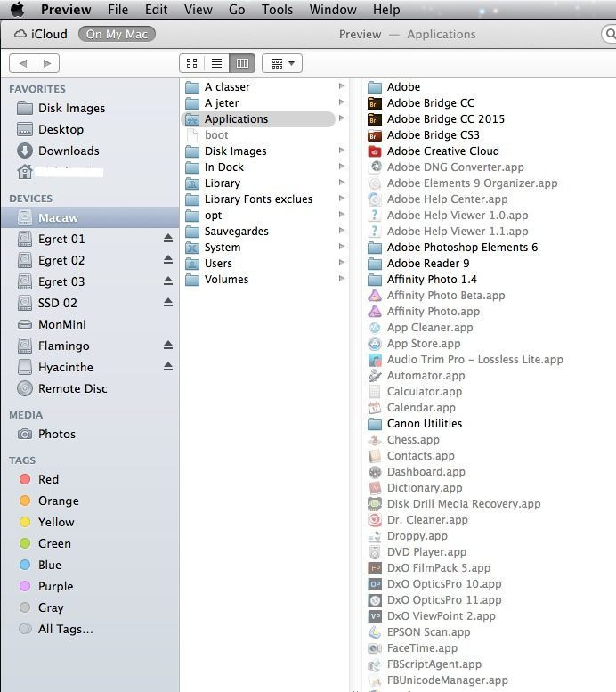Click the DxO FilmPack 5.app icon
Image resolution: width=616 pixels, height=692 pixels.
tap(375, 568)
